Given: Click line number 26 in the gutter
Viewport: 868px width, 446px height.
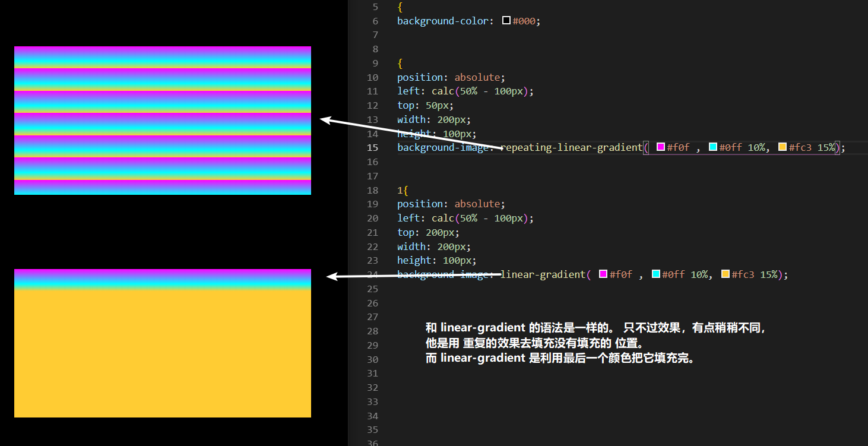Looking at the screenshot, I should 372,303.
